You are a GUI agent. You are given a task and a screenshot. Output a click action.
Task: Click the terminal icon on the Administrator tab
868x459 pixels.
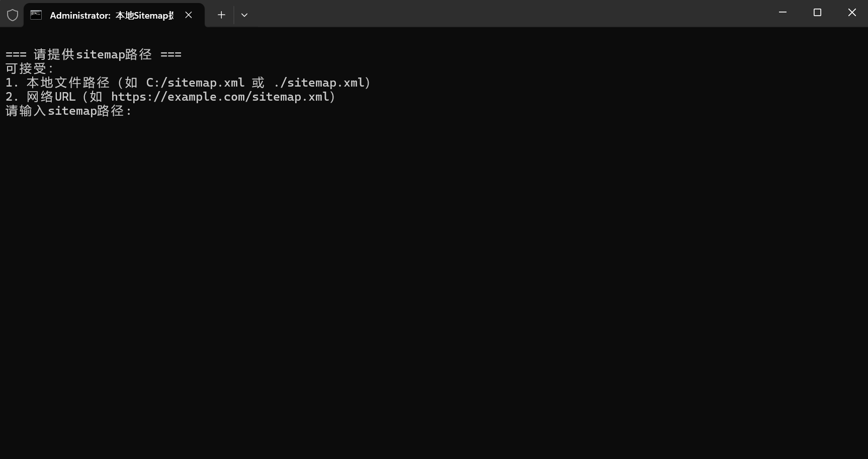point(36,15)
